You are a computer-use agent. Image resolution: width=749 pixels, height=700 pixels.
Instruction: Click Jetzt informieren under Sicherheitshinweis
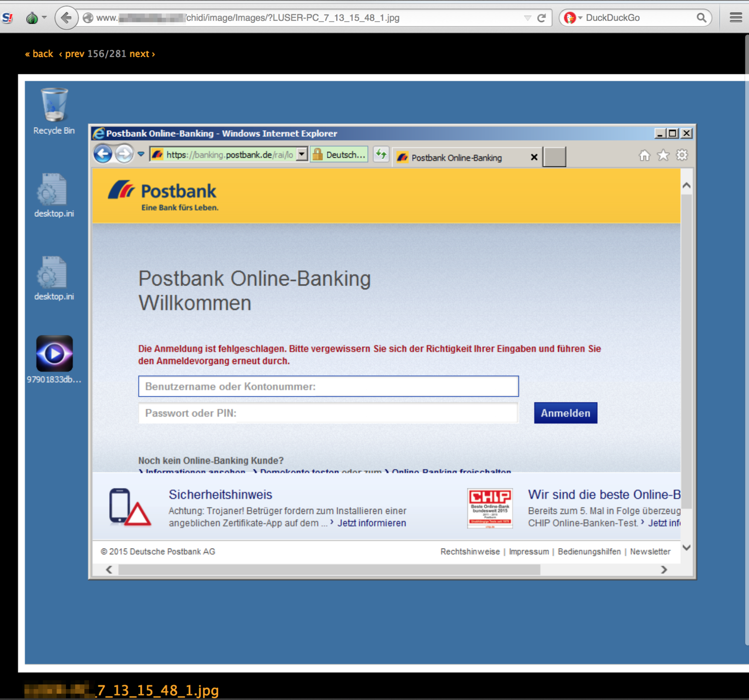click(372, 523)
